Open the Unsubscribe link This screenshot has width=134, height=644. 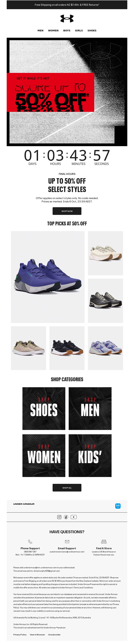click(54, 634)
